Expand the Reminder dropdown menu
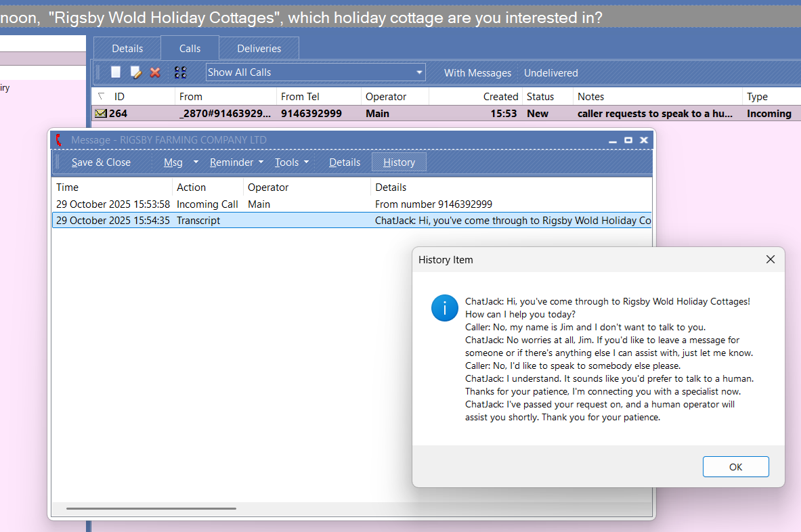801x532 pixels. [x=261, y=162]
